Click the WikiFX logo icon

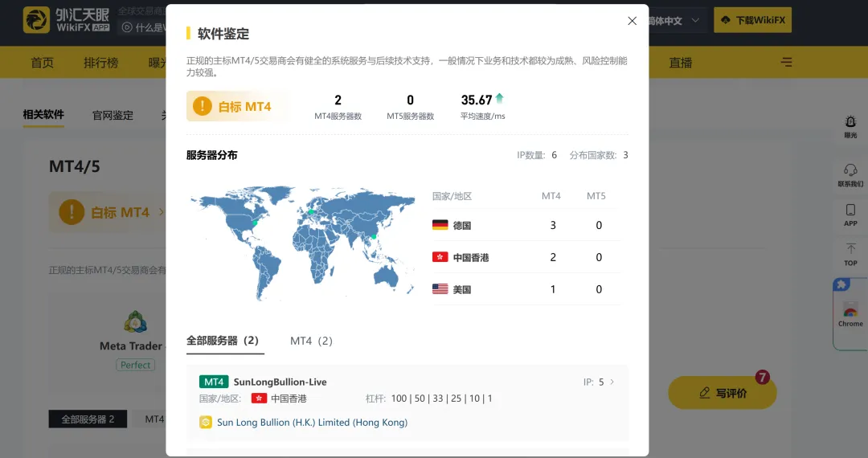(36, 20)
